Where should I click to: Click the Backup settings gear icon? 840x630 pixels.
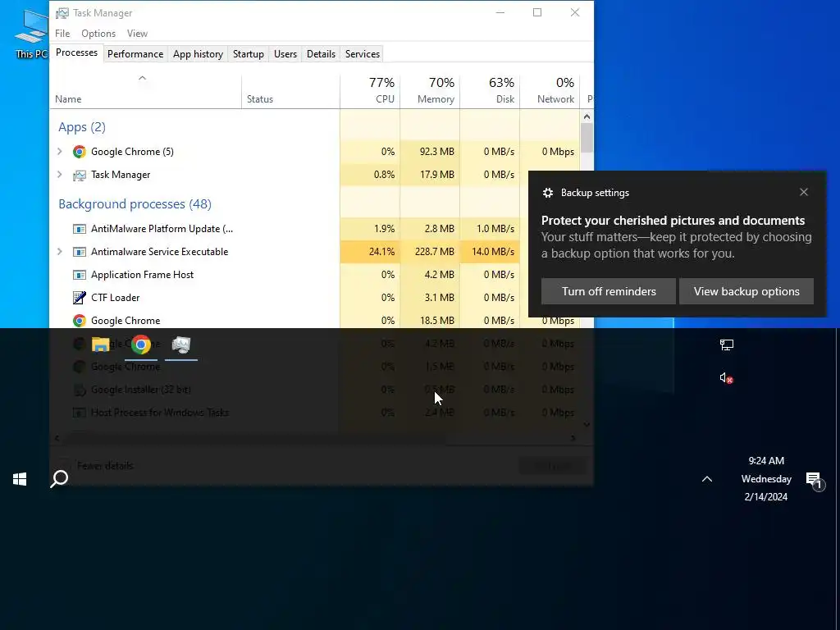[x=547, y=193]
